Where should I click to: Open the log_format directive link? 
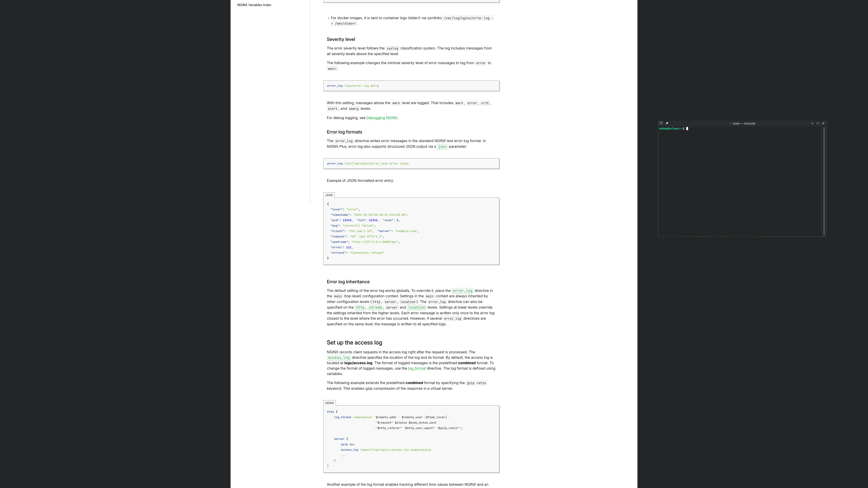[x=417, y=368]
